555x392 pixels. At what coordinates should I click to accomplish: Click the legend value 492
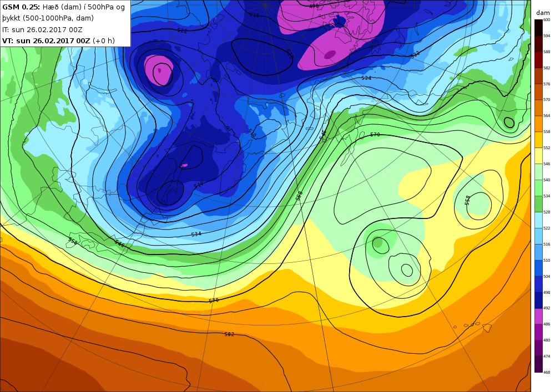click(547, 308)
